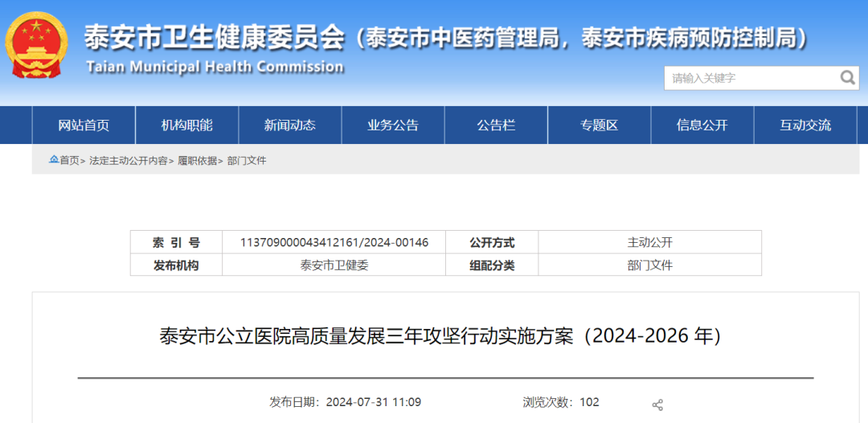Visit the 专题区 navigation item

click(x=599, y=125)
